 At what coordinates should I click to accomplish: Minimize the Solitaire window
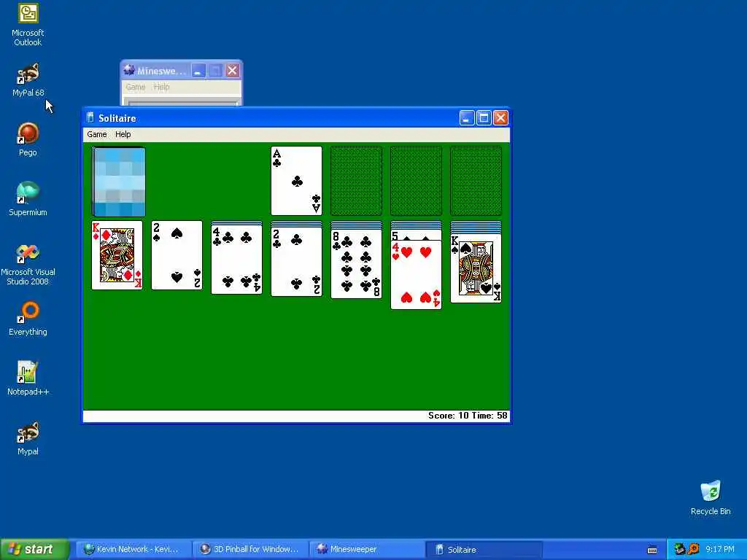(467, 117)
